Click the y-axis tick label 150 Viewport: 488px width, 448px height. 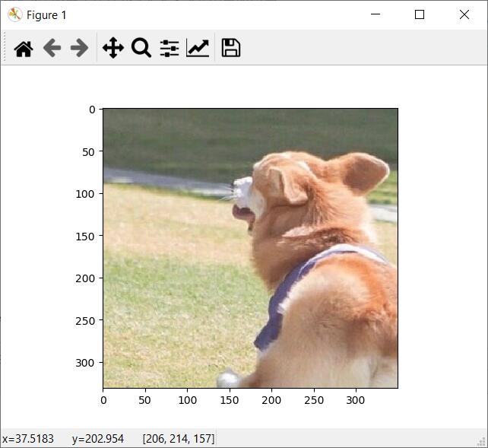click(x=85, y=237)
